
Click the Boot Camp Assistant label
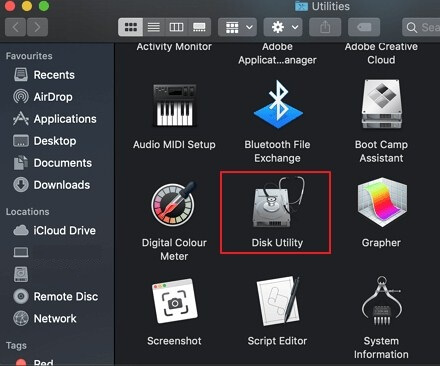click(381, 151)
